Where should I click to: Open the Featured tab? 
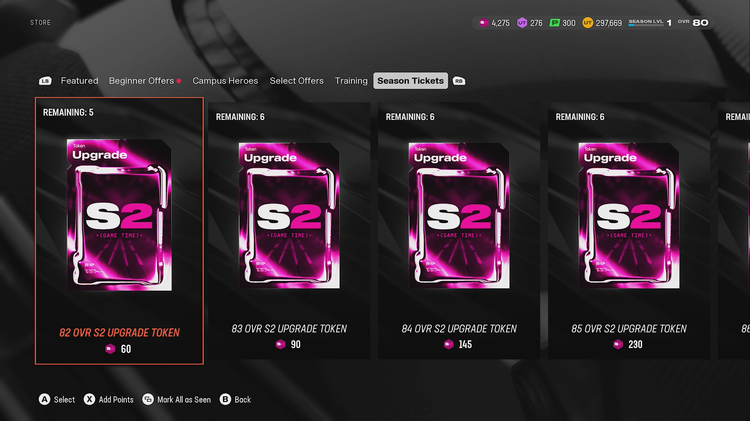click(x=79, y=81)
